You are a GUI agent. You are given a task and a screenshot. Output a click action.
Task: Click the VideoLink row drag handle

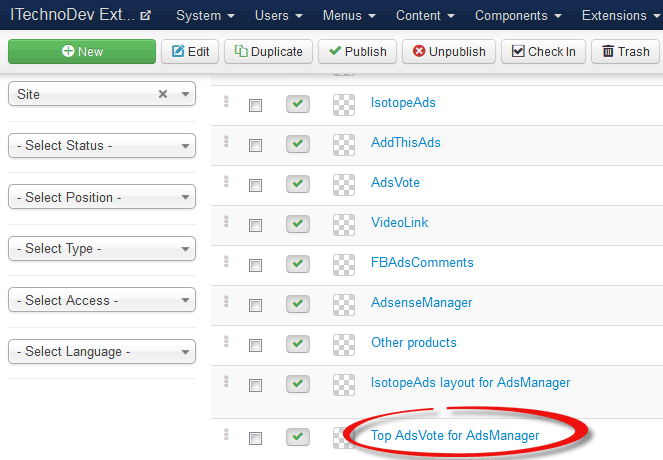pyautogui.click(x=226, y=221)
